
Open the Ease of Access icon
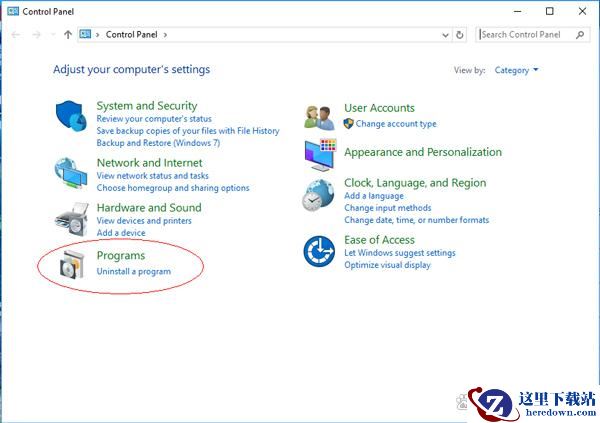319,251
